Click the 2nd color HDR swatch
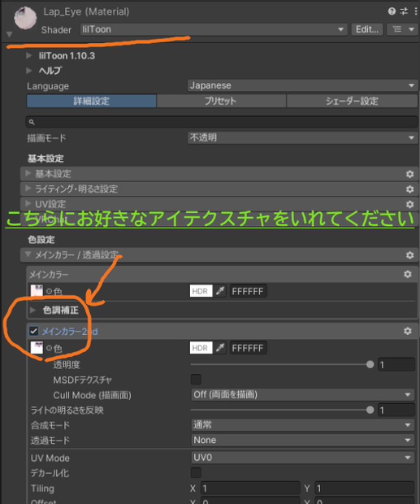The height and width of the screenshot is (504, 420). (x=201, y=348)
